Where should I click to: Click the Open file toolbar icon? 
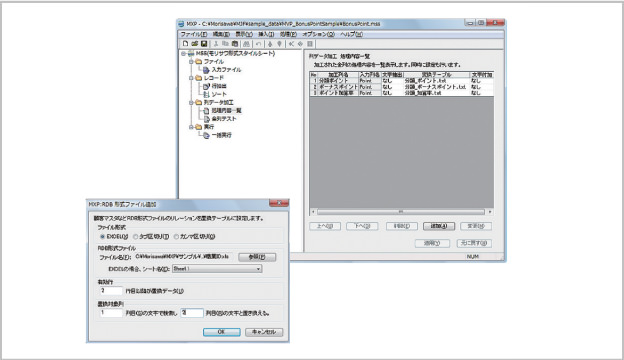tap(195, 44)
